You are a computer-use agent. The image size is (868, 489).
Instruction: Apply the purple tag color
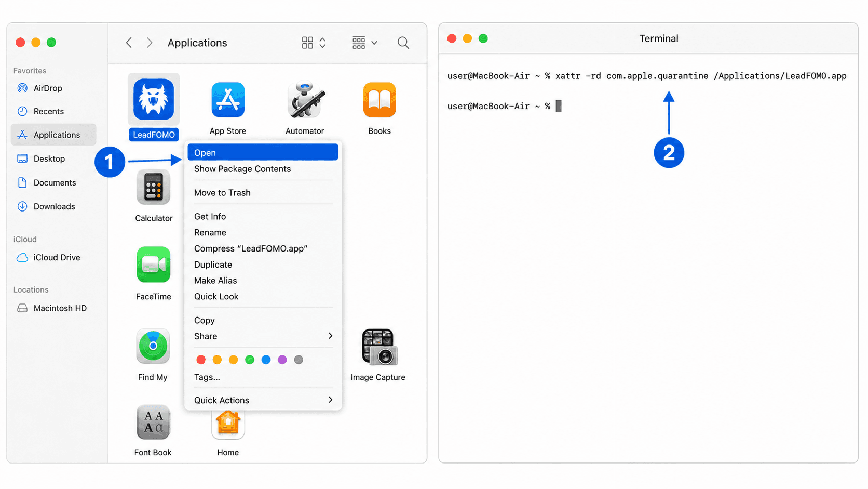click(282, 360)
